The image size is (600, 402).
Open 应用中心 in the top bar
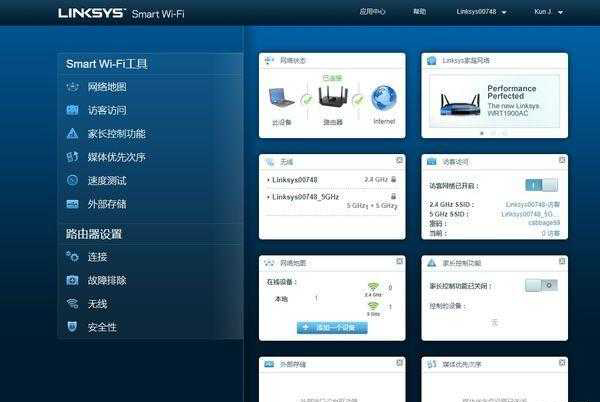pos(372,13)
